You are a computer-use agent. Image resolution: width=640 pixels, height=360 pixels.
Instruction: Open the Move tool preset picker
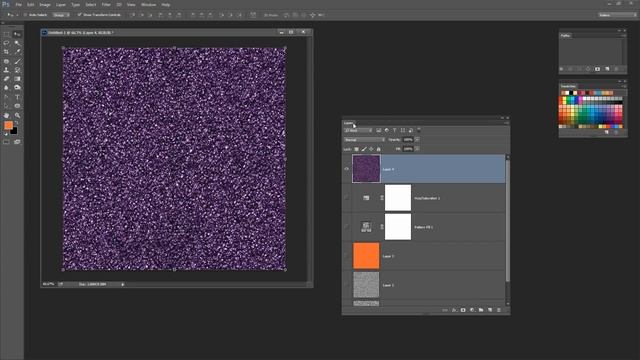pyautogui.click(x=13, y=15)
